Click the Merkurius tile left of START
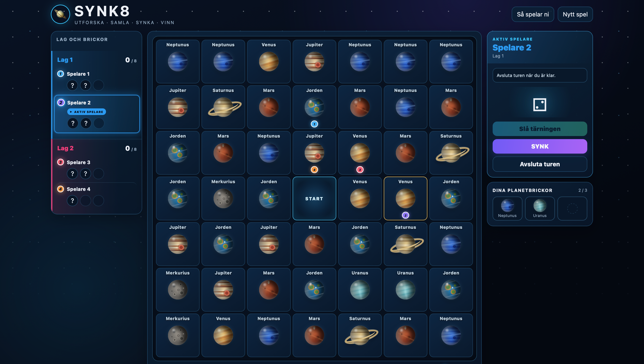This screenshot has height=364, width=644. (223, 198)
